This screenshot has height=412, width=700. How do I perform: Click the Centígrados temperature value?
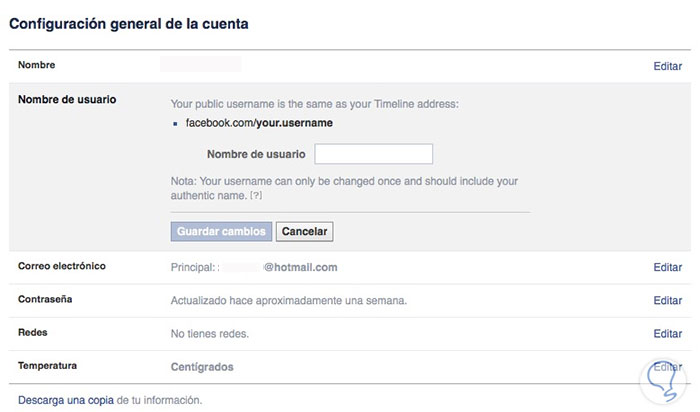[x=202, y=366]
